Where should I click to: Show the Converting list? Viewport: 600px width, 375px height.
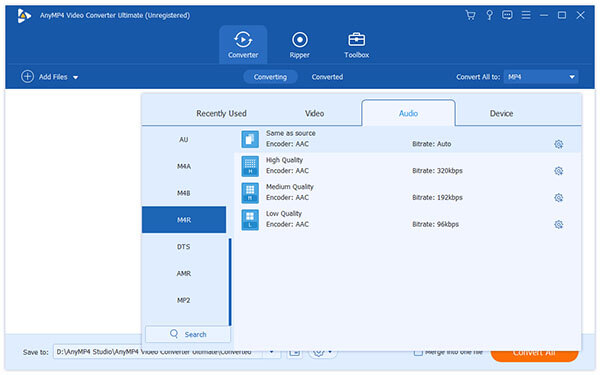coord(270,77)
